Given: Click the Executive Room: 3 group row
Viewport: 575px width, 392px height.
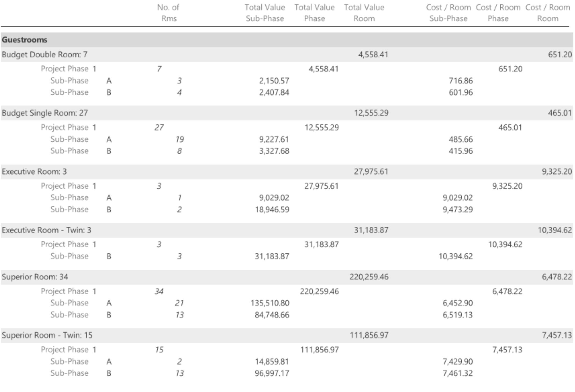Looking at the screenshot, I should pyautogui.click(x=34, y=171).
